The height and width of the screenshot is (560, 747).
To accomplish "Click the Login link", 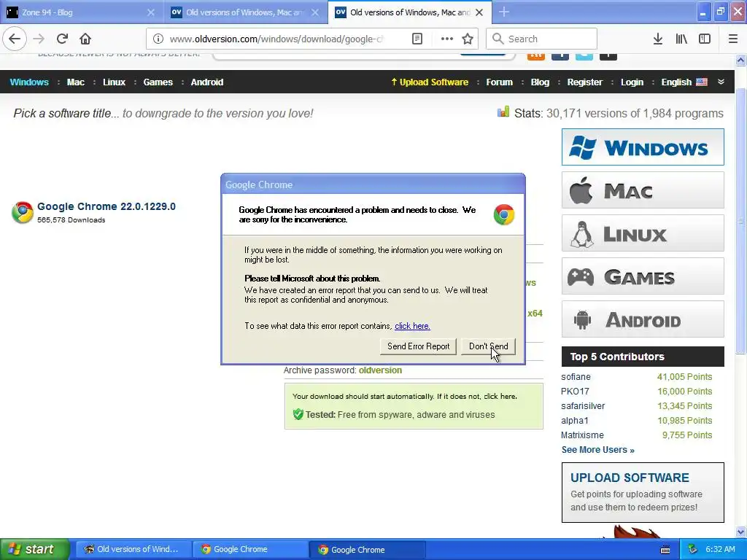I will pos(632,82).
